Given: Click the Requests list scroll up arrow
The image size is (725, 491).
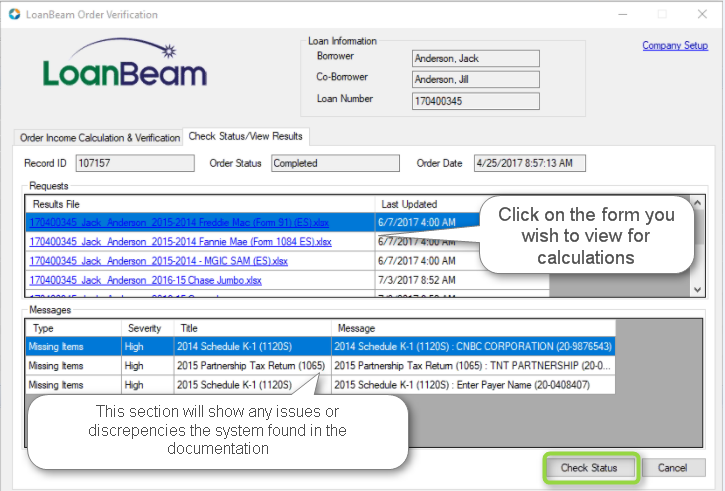Looking at the screenshot, I should click(697, 203).
